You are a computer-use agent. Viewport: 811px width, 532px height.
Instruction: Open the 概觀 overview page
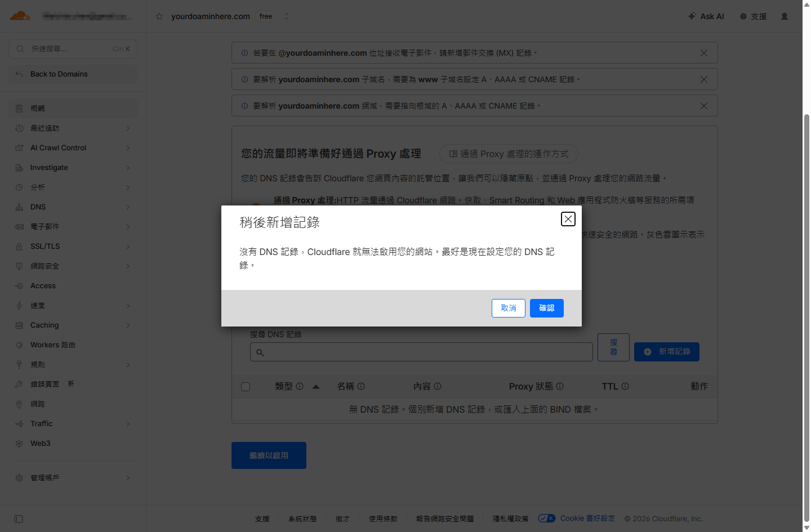(73, 108)
